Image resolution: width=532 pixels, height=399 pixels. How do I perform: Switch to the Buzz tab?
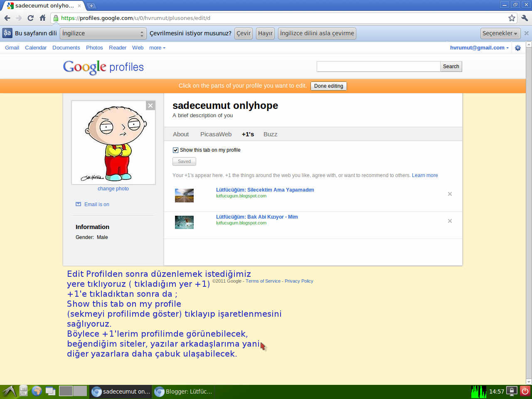[x=270, y=134]
